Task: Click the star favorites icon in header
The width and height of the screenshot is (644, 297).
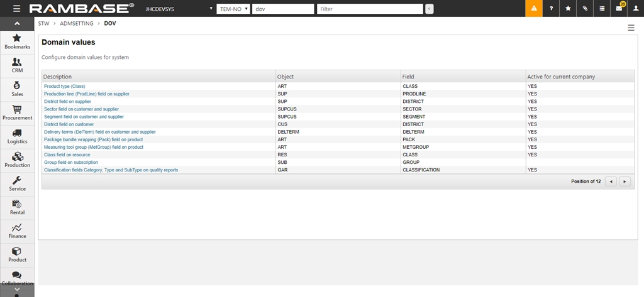Action: pos(568,9)
